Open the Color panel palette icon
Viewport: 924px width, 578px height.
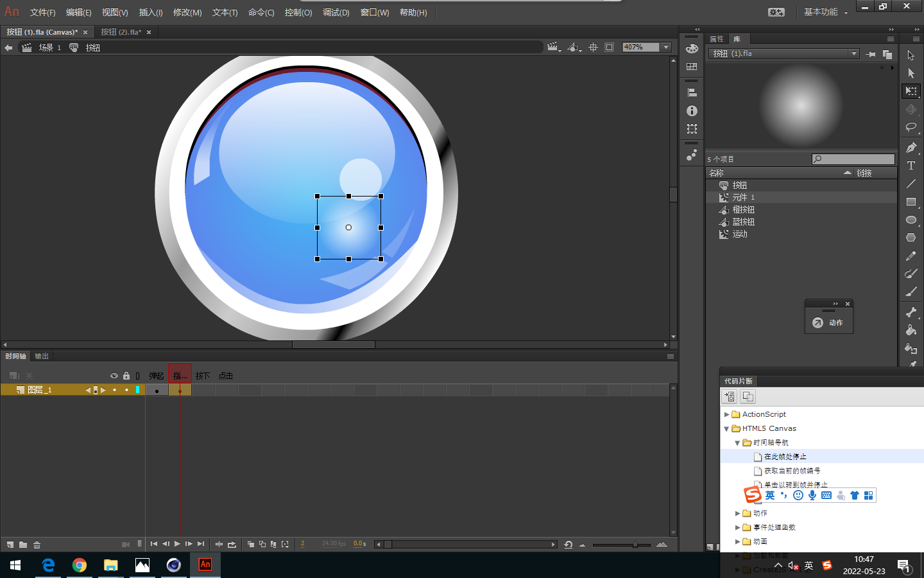[x=692, y=49]
